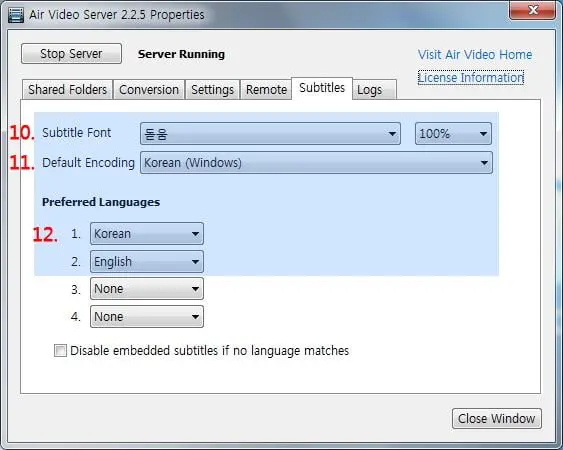Open preferred language 4 None dropdown
563x450 pixels.
[x=147, y=317]
